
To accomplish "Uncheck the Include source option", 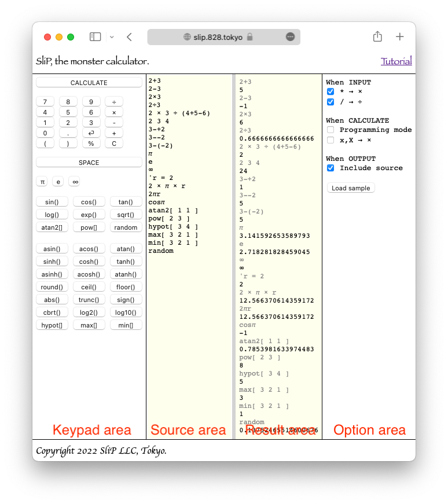I will 331,168.
